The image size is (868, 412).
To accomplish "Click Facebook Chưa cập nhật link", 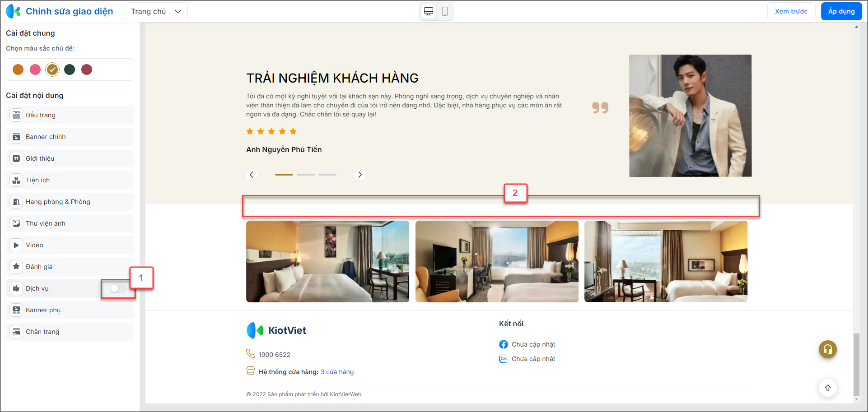I will point(533,344).
